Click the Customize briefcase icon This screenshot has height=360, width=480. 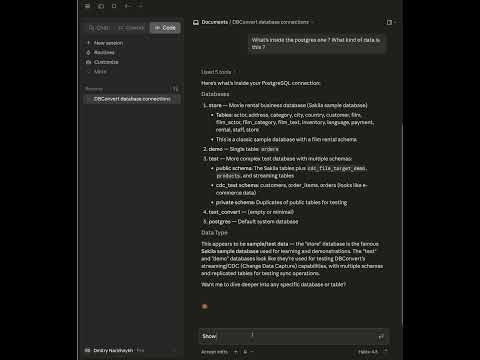click(x=88, y=62)
